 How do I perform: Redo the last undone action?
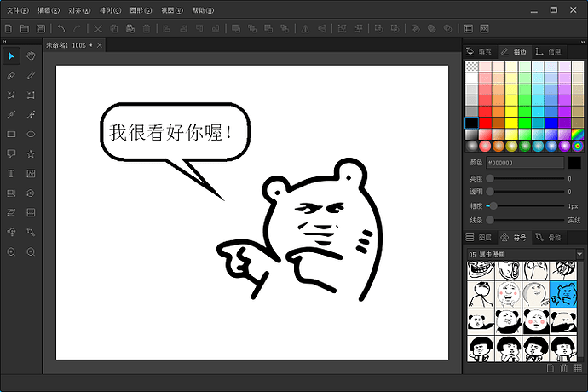[x=78, y=28]
